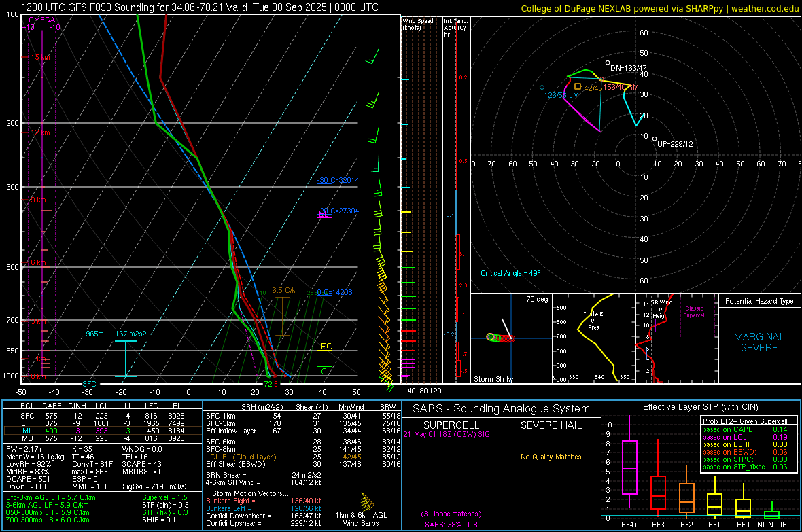Image resolution: width=802 pixels, height=532 pixels.
Task: Click the 'Potential Hazard Type' heading
Action: point(759,301)
